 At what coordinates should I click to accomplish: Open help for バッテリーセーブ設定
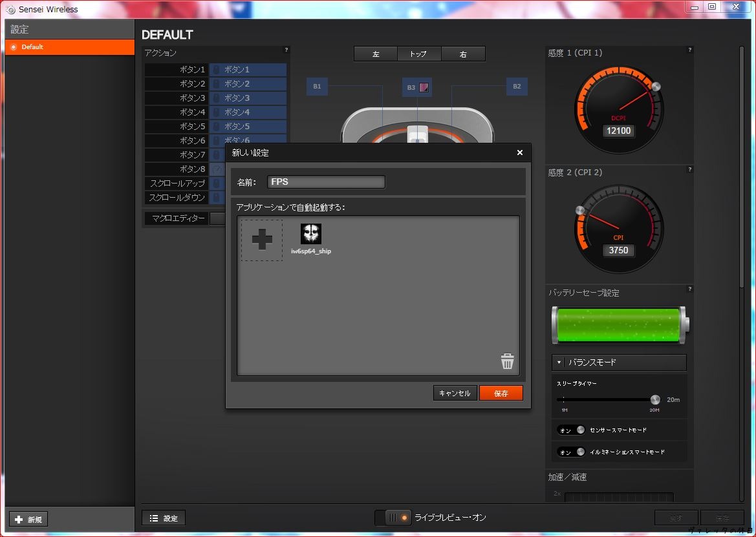(690, 289)
